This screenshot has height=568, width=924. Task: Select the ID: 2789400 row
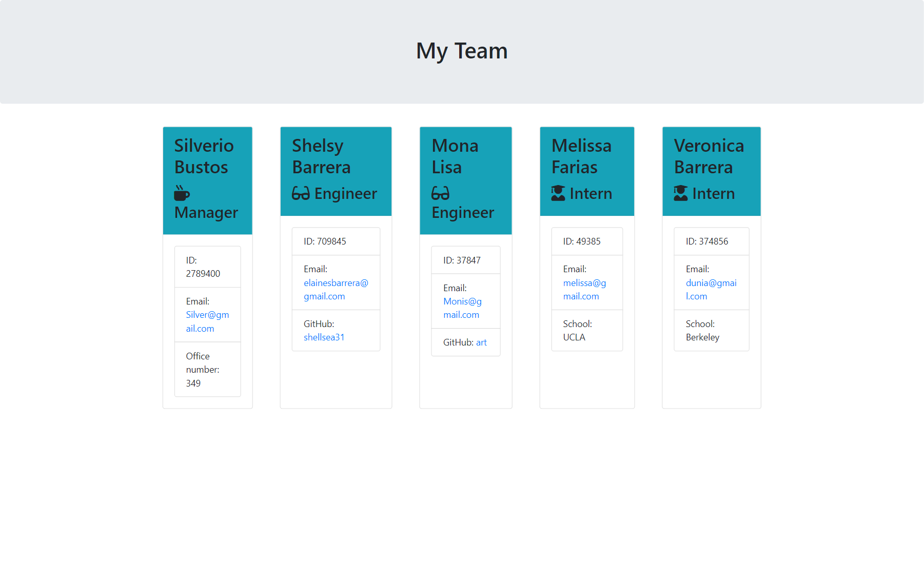pos(208,267)
